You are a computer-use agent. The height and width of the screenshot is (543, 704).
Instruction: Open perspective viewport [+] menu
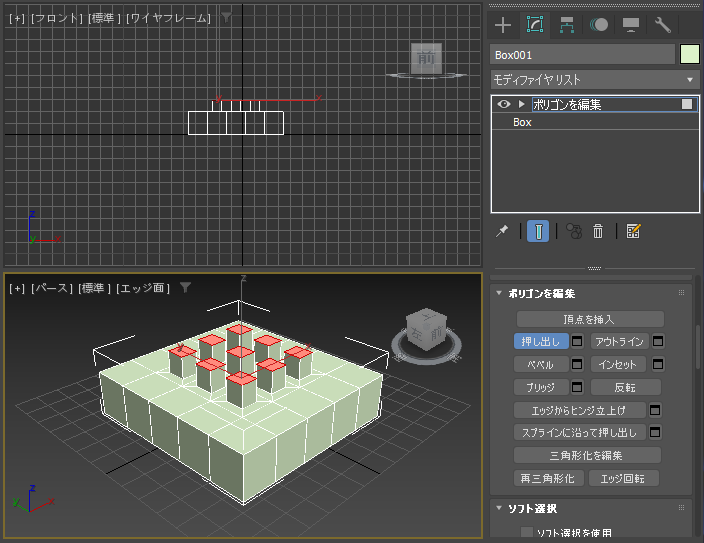(x=17, y=288)
